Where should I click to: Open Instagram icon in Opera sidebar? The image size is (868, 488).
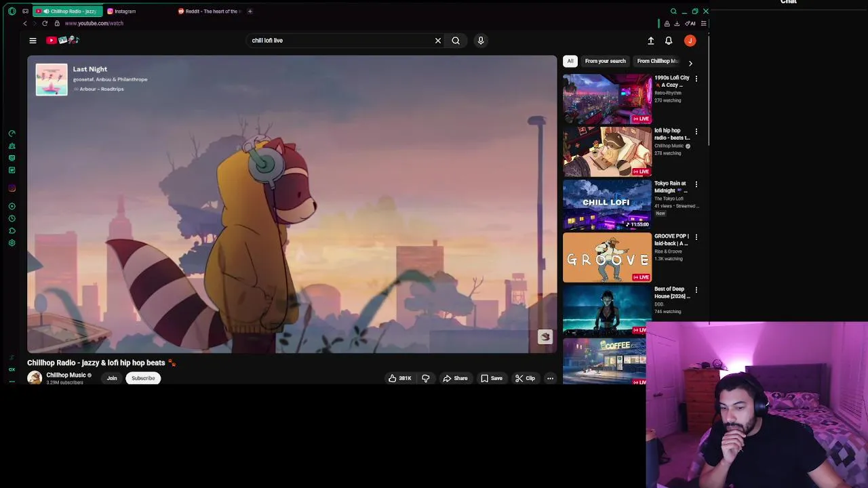[12, 188]
